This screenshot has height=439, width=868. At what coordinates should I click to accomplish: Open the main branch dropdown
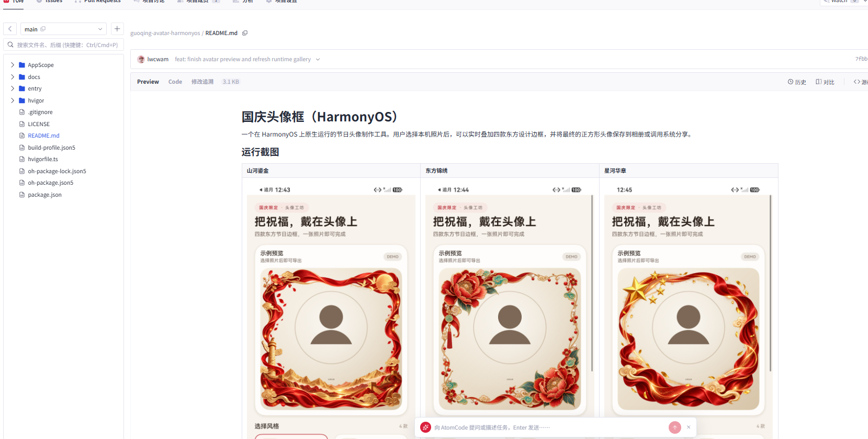pos(63,29)
